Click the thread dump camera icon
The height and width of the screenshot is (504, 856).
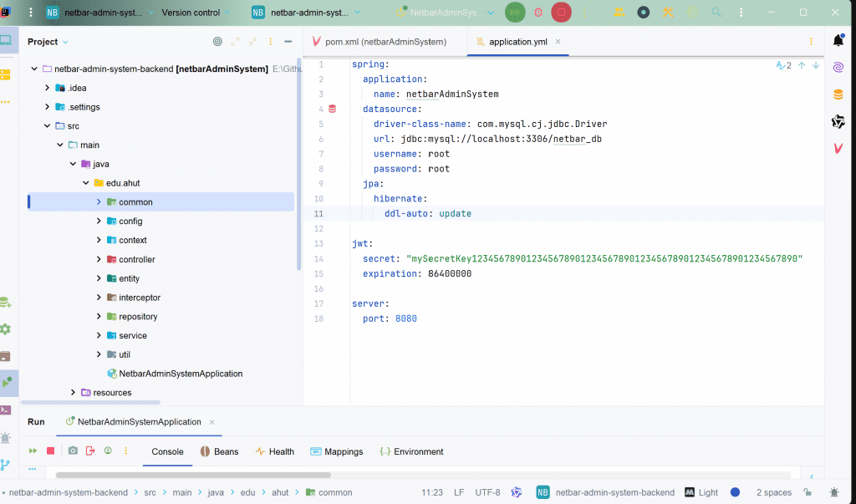click(x=73, y=451)
